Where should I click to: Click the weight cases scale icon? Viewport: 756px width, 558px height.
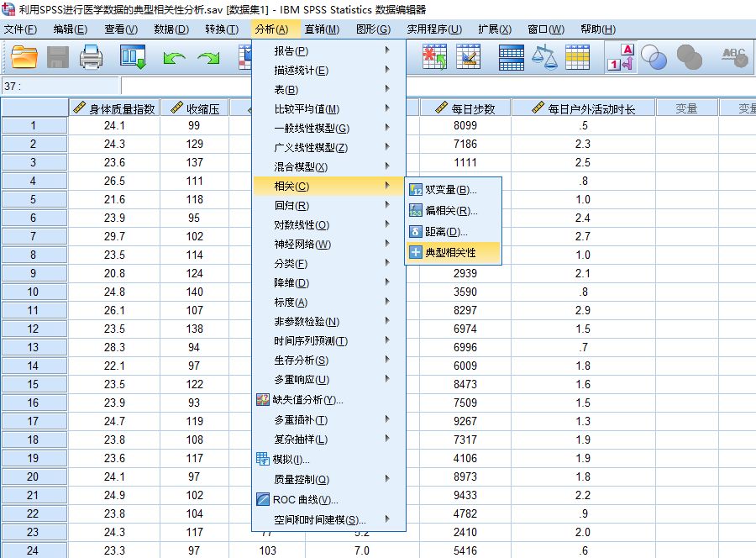point(544,57)
